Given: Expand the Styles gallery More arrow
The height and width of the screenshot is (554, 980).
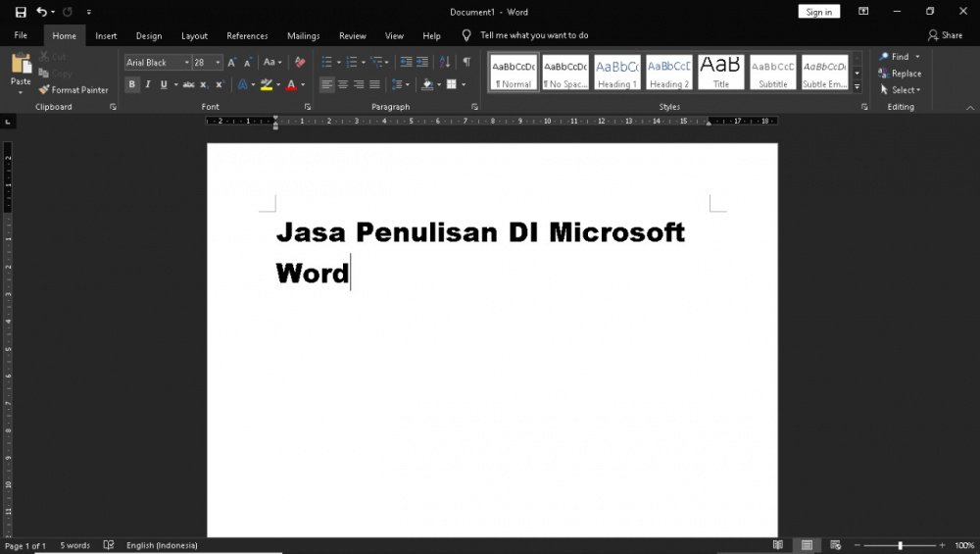Looking at the screenshot, I should point(857,87).
